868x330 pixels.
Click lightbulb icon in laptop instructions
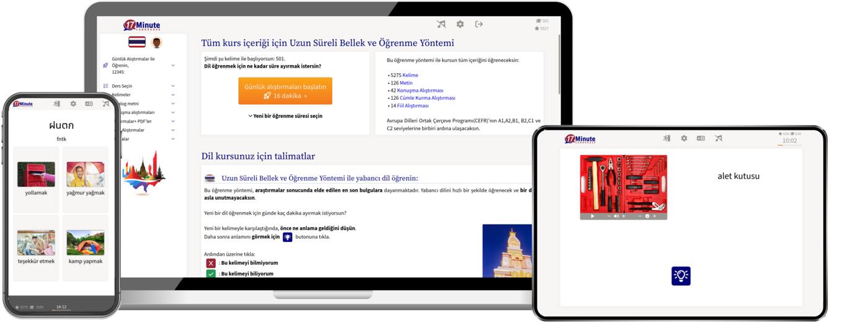(x=288, y=237)
